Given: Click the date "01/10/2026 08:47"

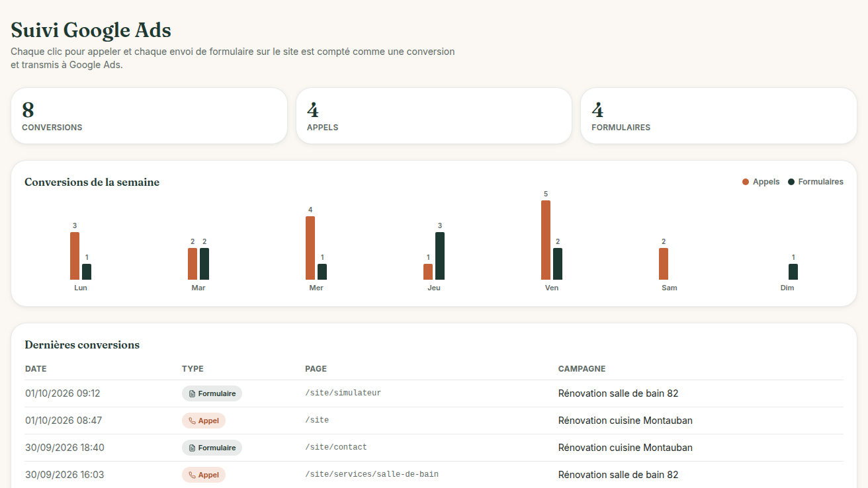Looking at the screenshot, I should (x=64, y=421).
